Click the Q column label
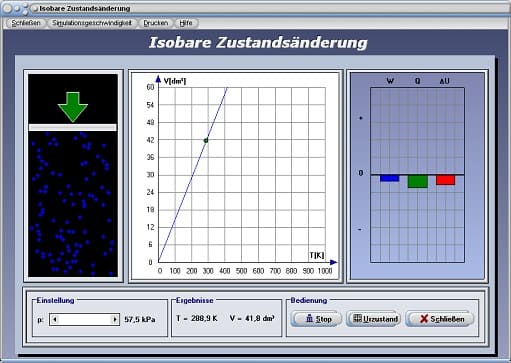 click(x=418, y=81)
